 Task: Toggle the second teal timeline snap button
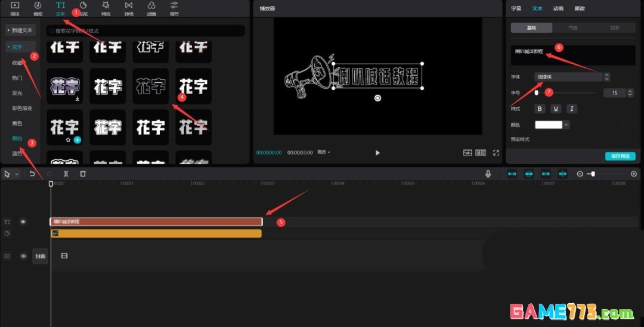tap(529, 174)
